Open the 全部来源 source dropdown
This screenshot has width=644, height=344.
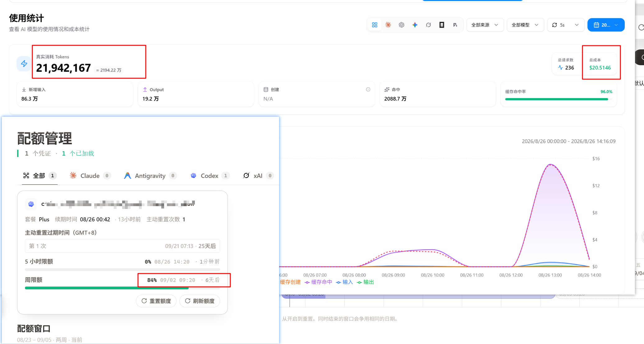pos(485,25)
